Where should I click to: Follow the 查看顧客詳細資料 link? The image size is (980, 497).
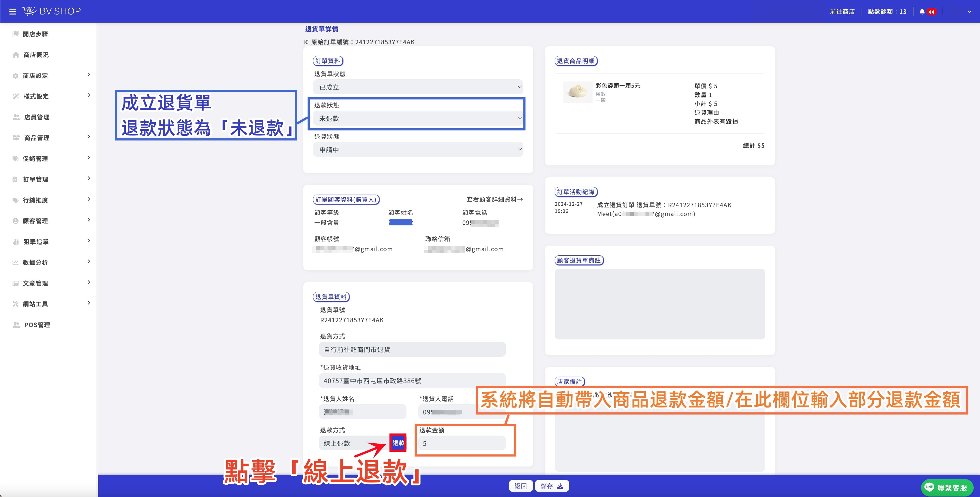point(495,199)
